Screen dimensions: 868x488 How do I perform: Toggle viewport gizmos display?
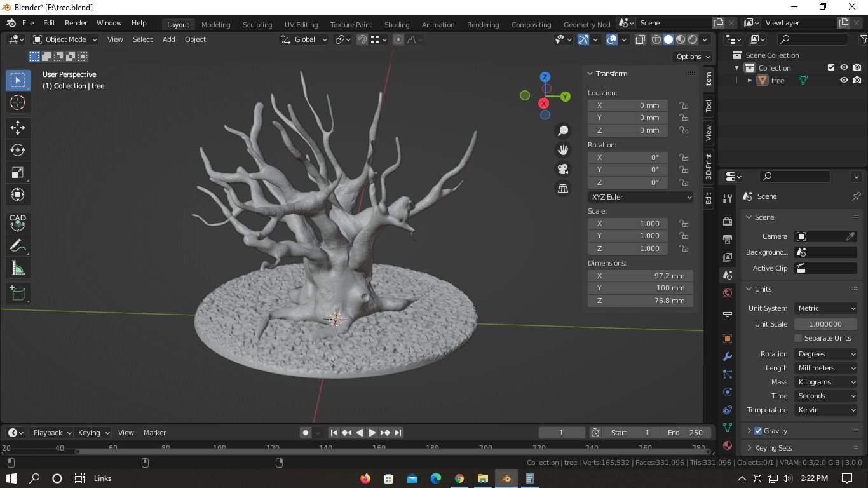click(583, 39)
